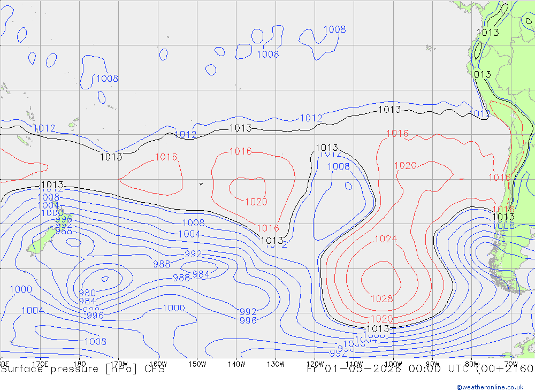The height and width of the screenshot is (392, 535).
Task: Click the 160W longitude label
Action: tap(158, 364)
